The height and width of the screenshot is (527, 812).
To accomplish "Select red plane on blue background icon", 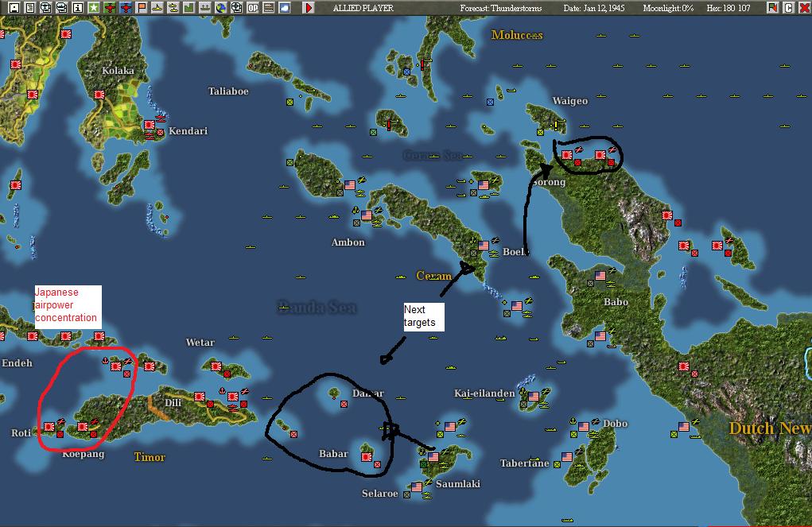I will tap(126, 7).
